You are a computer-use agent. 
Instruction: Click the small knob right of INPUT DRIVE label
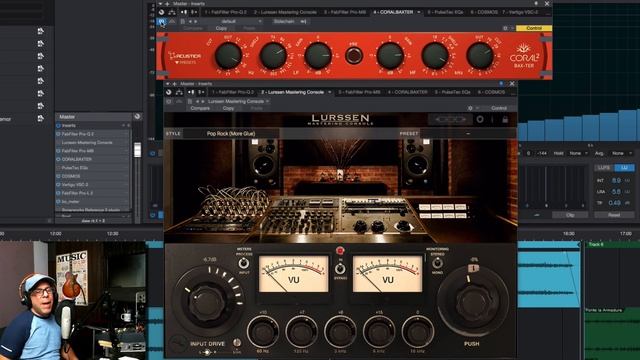click(x=237, y=342)
